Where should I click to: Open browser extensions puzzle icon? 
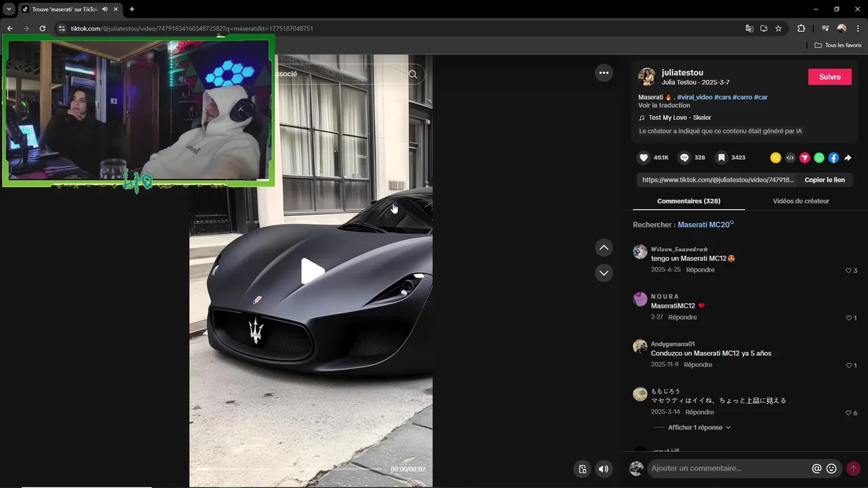tap(801, 28)
